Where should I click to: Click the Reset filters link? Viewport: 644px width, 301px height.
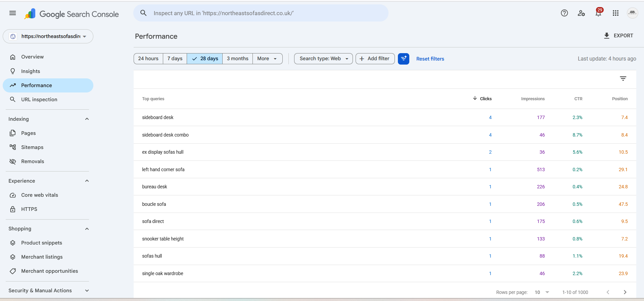tap(430, 59)
